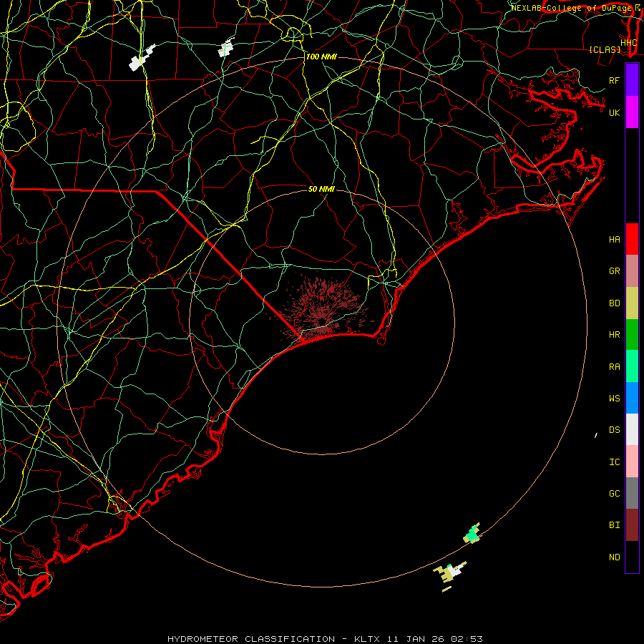Click the IC legend label
644x644 pixels.
[614, 462]
